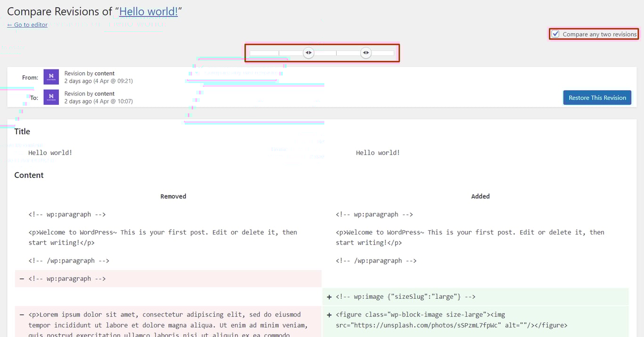Navigate back using the Go to editor link
The width and height of the screenshot is (644, 337).
(27, 25)
